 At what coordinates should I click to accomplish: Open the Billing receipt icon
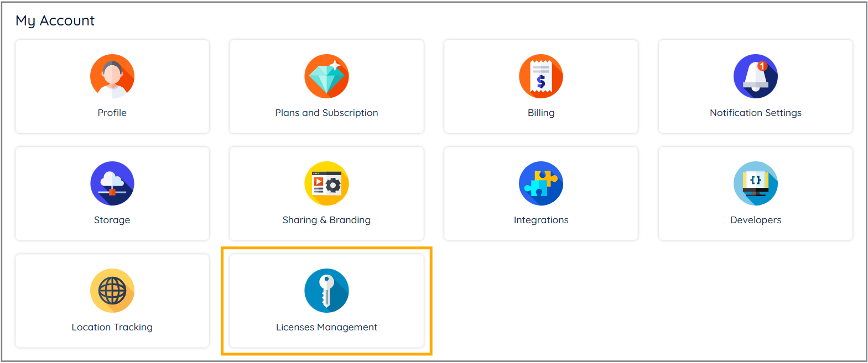pyautogui.click(x=541, y=76)
